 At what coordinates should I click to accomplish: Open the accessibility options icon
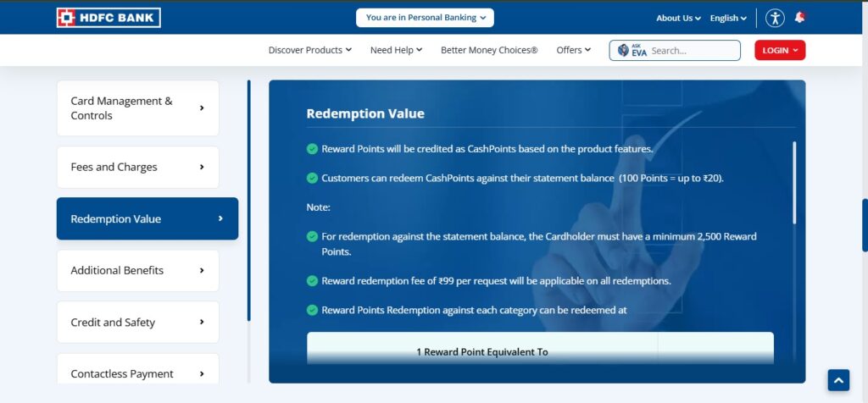point(775,18)
